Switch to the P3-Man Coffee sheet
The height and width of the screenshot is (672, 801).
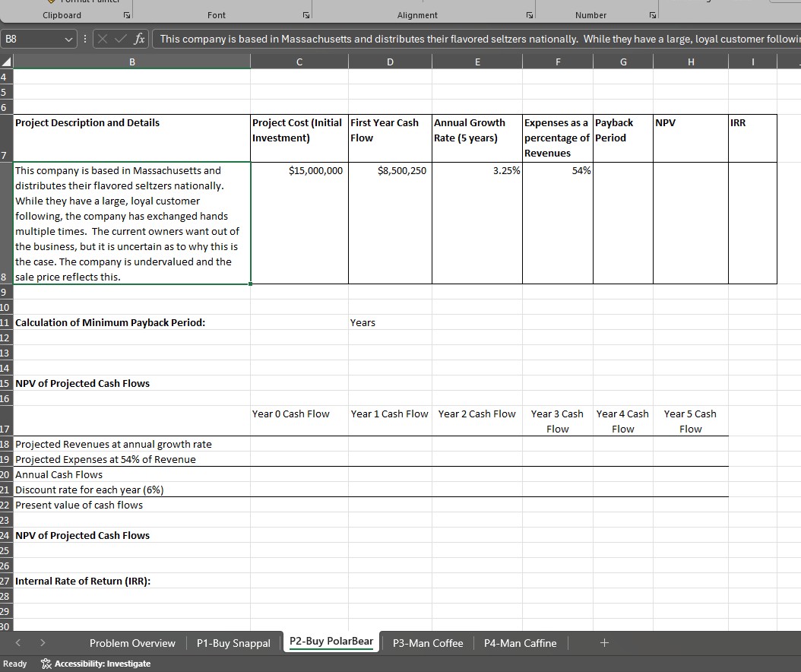428,643
